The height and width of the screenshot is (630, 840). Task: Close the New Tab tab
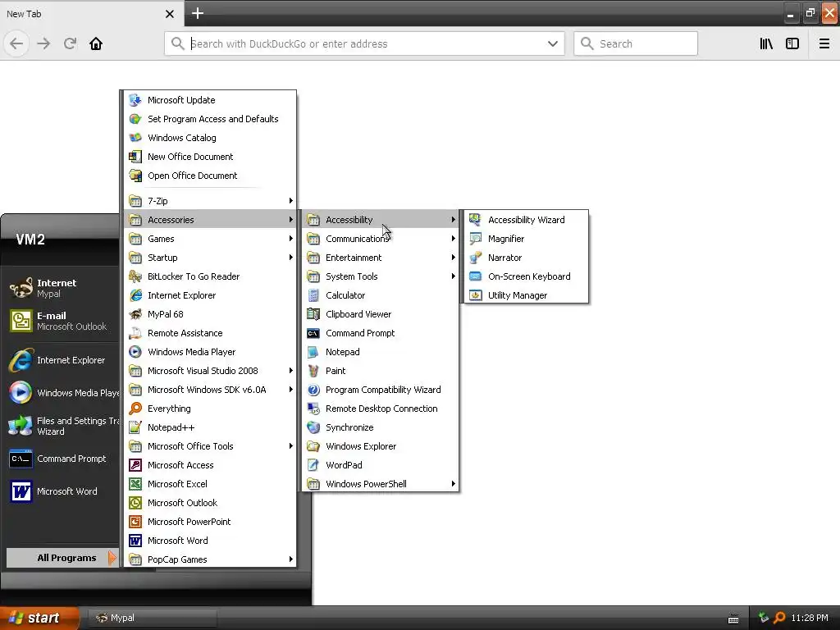point(169,14)
